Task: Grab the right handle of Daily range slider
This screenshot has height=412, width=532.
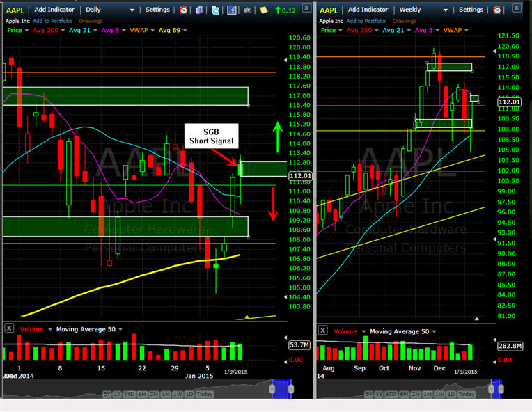Action: tap(291, 389)
